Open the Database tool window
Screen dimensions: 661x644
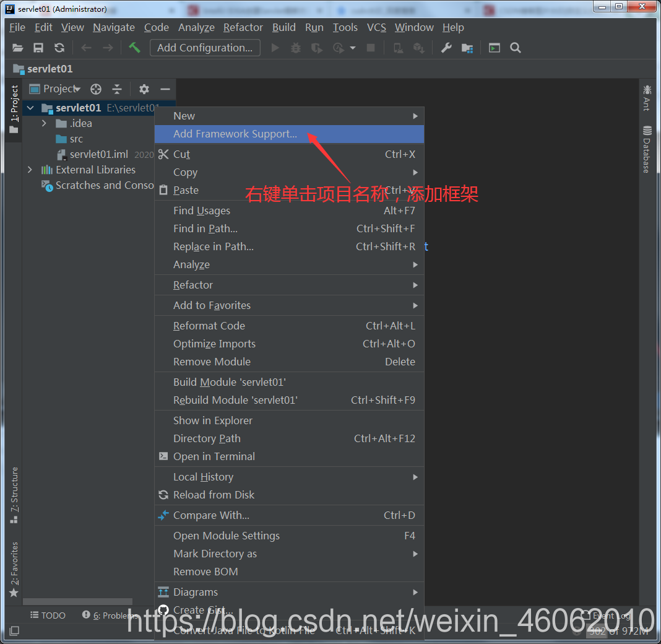tap(647, 149)
